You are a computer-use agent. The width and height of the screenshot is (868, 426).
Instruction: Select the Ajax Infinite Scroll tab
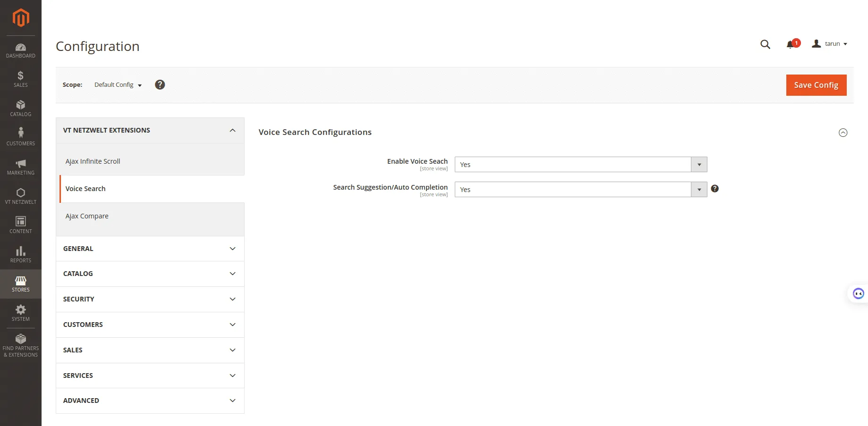(93, 161)
